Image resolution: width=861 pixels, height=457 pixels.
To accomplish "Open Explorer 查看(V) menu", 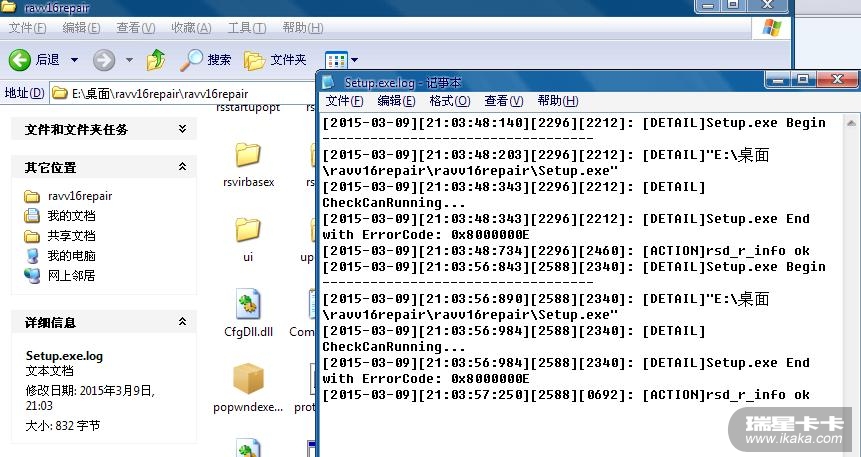I will coord(136,27).
